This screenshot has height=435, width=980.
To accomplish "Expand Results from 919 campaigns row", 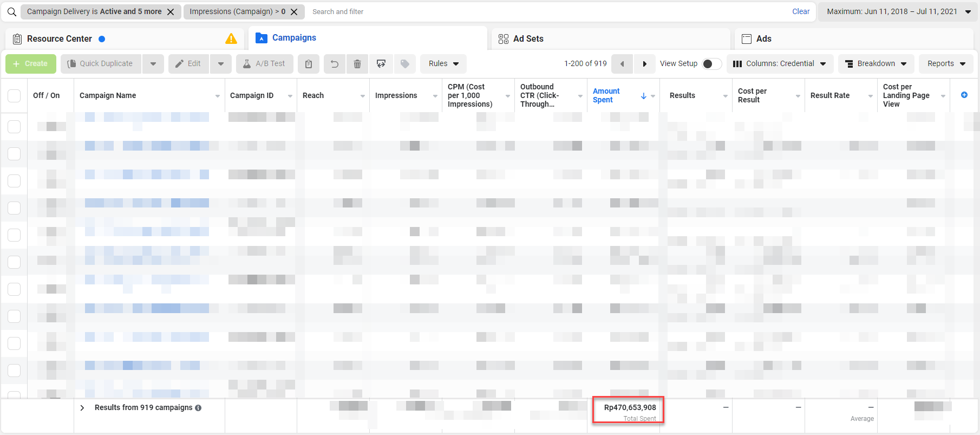I will coord(82,408).
